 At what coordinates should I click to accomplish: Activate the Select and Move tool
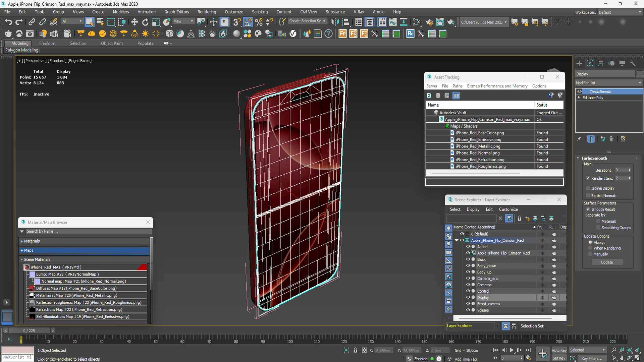coord(134,22)
